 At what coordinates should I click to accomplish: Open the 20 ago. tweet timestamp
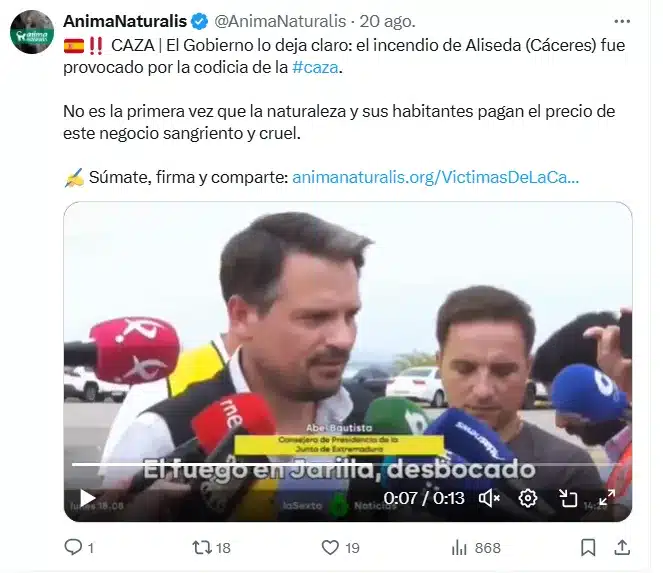coord(388,21)
